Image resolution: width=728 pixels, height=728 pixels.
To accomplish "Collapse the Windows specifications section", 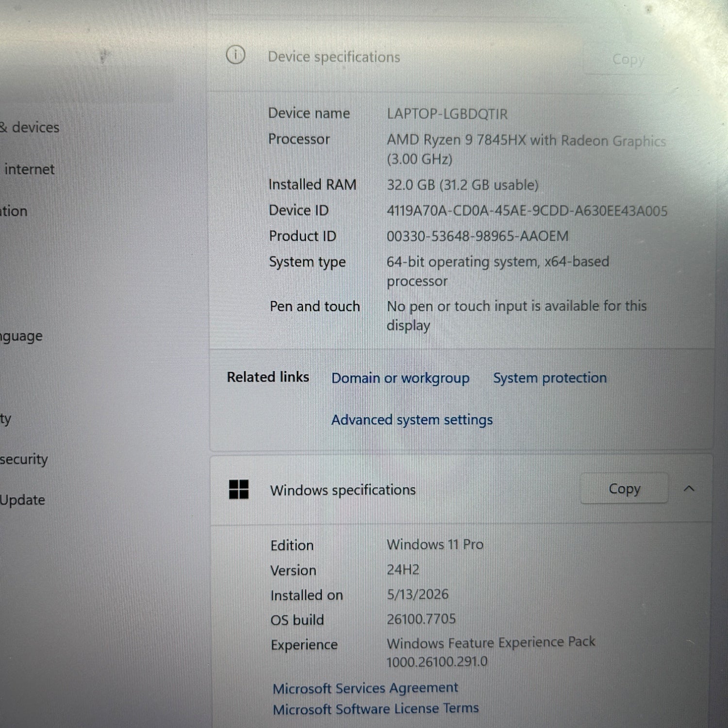I will pos(689,488).
